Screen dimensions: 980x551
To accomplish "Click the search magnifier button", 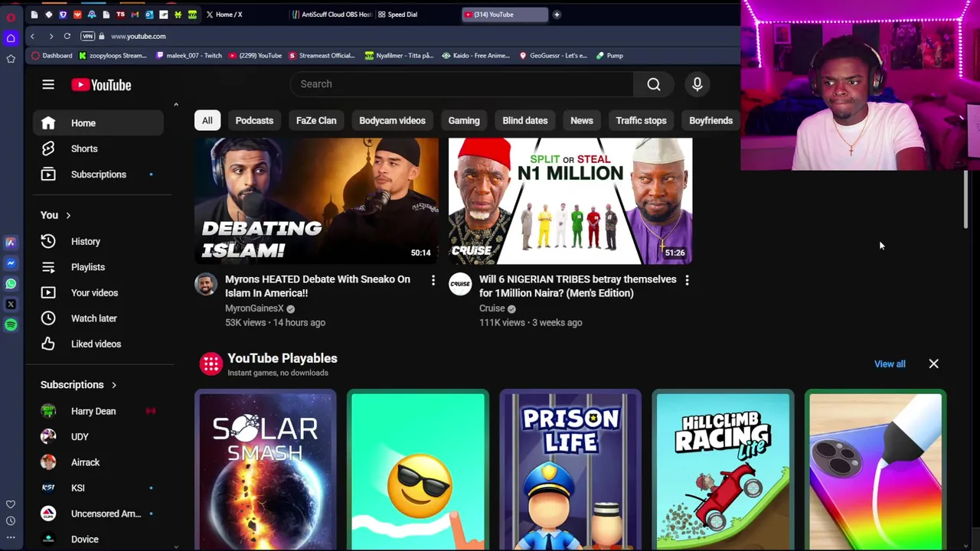I will [x=654, y=84].
